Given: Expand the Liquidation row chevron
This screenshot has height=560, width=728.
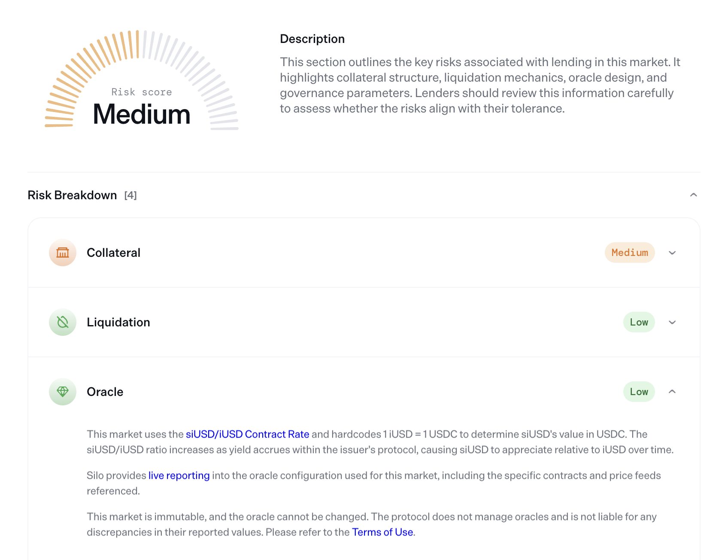Looking at the screenshot, I should pyautogui.click(x=672, y=323).
